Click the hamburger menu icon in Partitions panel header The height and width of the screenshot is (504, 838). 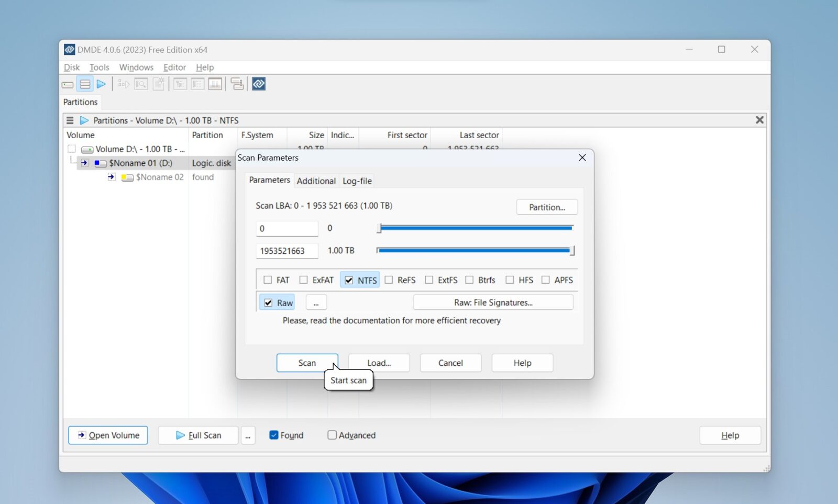click(x=70, y=120)
